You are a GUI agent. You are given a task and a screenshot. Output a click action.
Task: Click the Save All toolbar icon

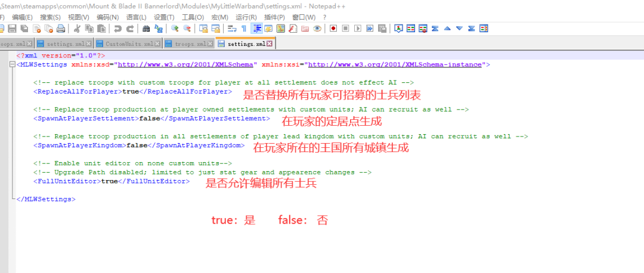tap(24, 29)
